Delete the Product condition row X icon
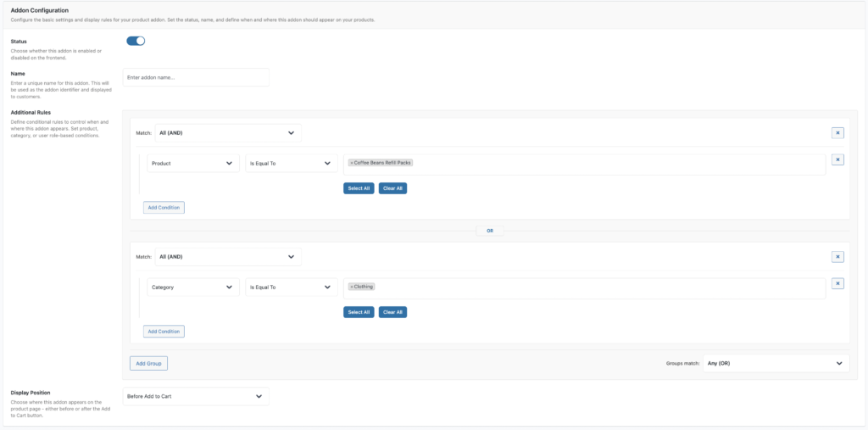The width and height of the screenshot is (868, 430). (x=837, y=159)
